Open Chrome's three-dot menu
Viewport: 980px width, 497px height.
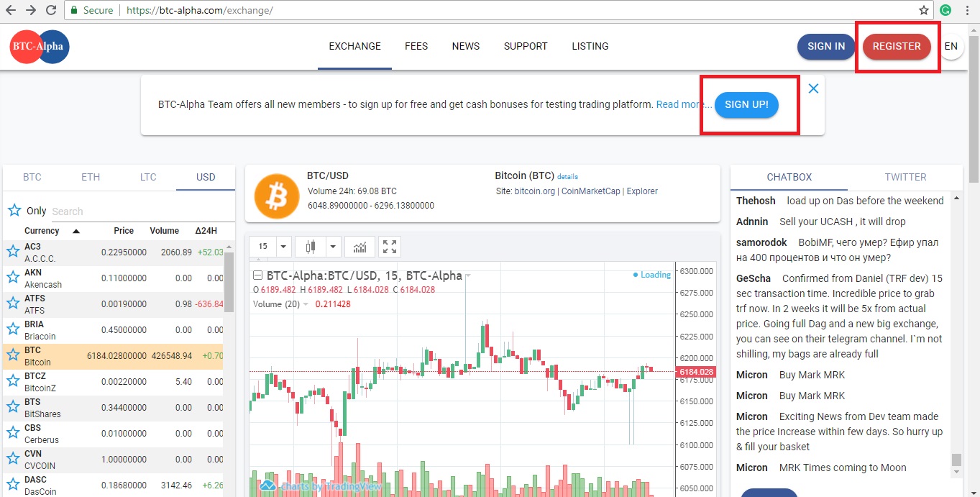tap(968, 10)
